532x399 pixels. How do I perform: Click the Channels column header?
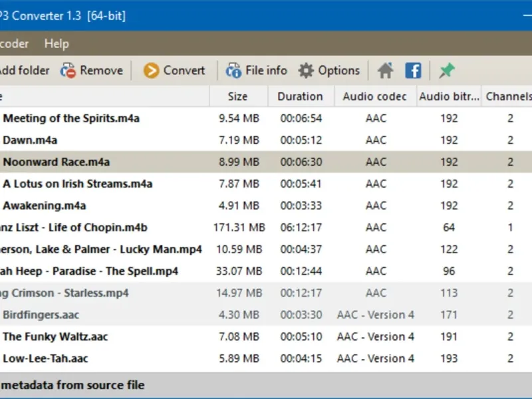[508, 96]
